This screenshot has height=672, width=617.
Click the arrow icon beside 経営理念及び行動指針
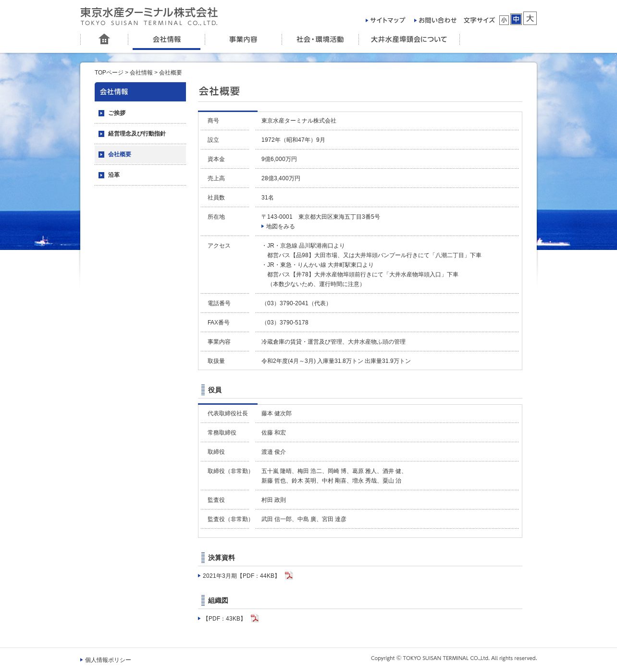101,134
